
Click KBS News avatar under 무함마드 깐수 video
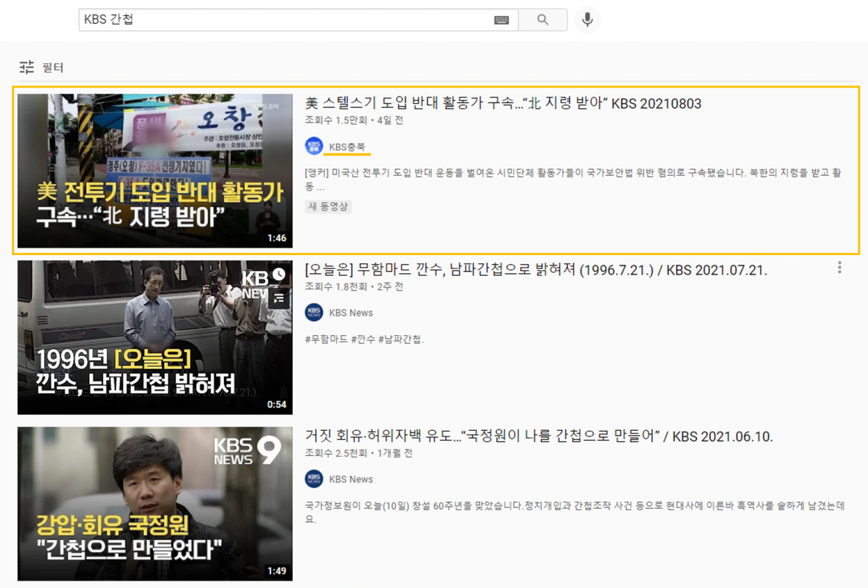tap(314, 313)
